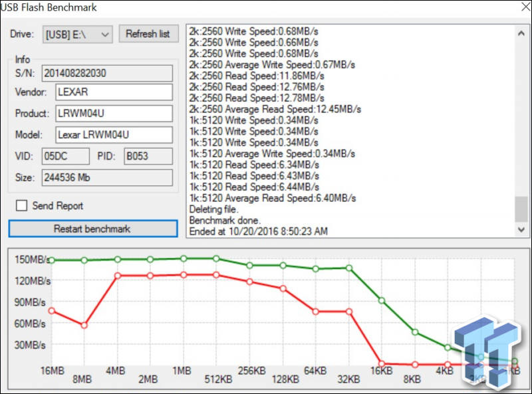Select the 1k Average Write Speed:0.34MB/s line
The width and height of the screenshot is (532, 394).
click(272, 153)
